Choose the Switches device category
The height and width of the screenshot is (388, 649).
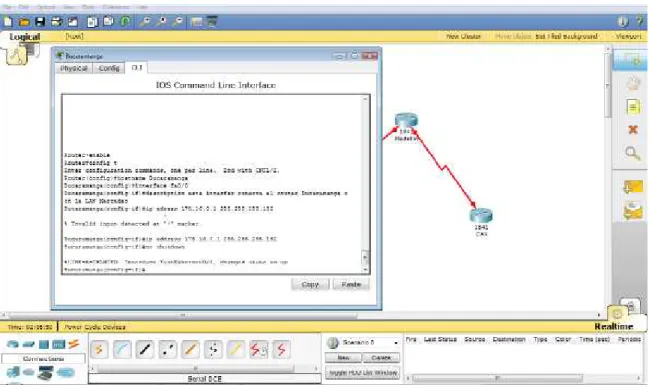click(28, 344)
